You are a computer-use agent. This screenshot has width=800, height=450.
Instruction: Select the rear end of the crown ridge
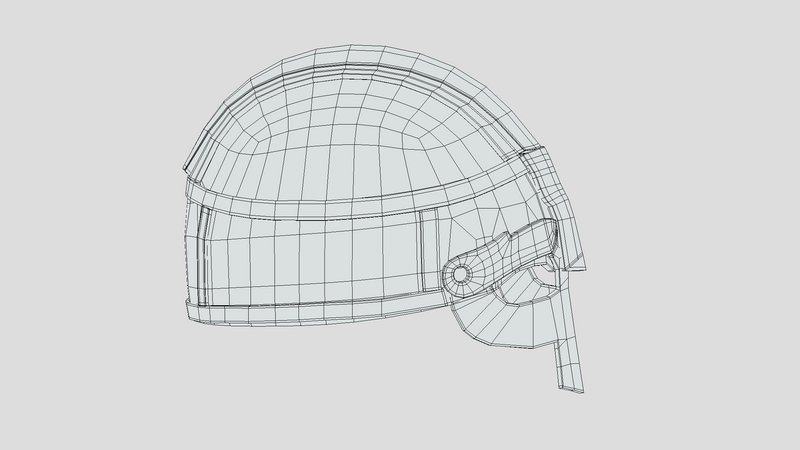point(192,162)
